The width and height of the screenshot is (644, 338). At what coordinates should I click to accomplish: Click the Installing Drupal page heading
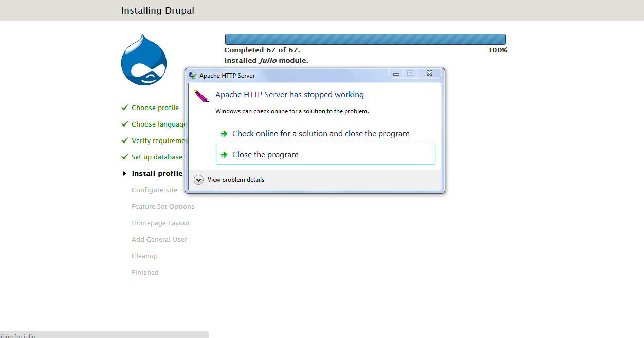coord(158,11)
